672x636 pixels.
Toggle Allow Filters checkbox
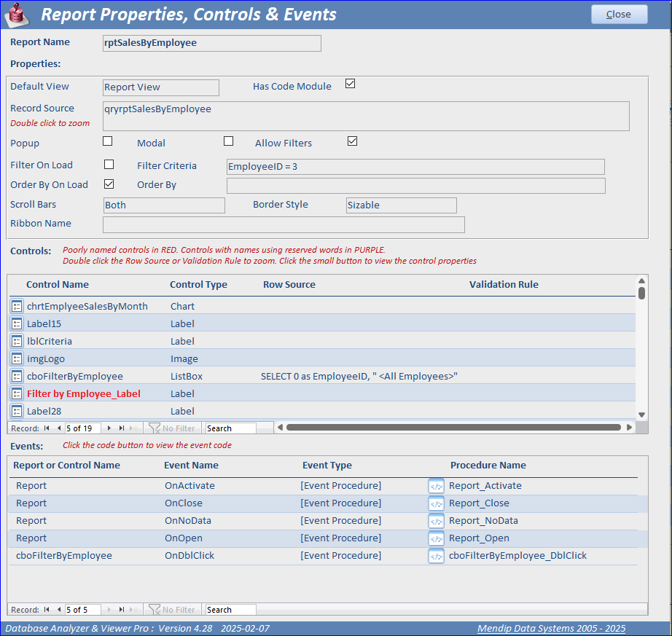[352, 141]
